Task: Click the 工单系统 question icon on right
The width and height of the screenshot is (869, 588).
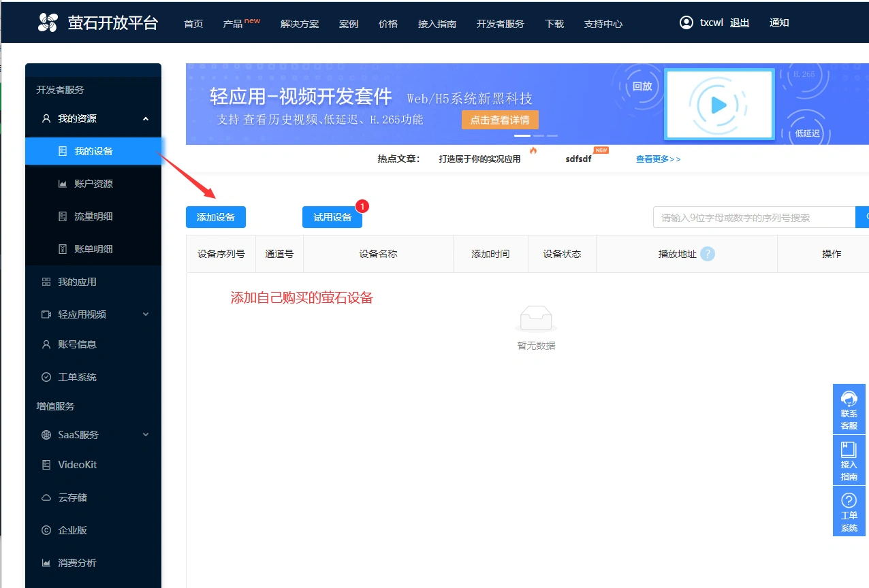Action: [849, 500]
